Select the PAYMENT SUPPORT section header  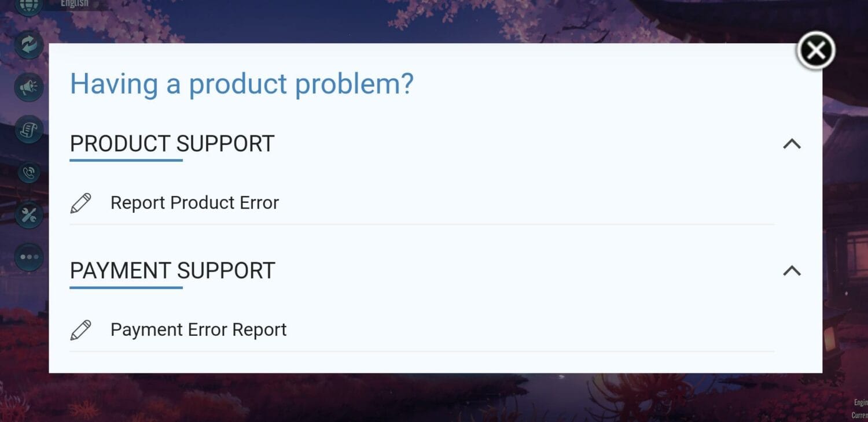tap(172, 270)
